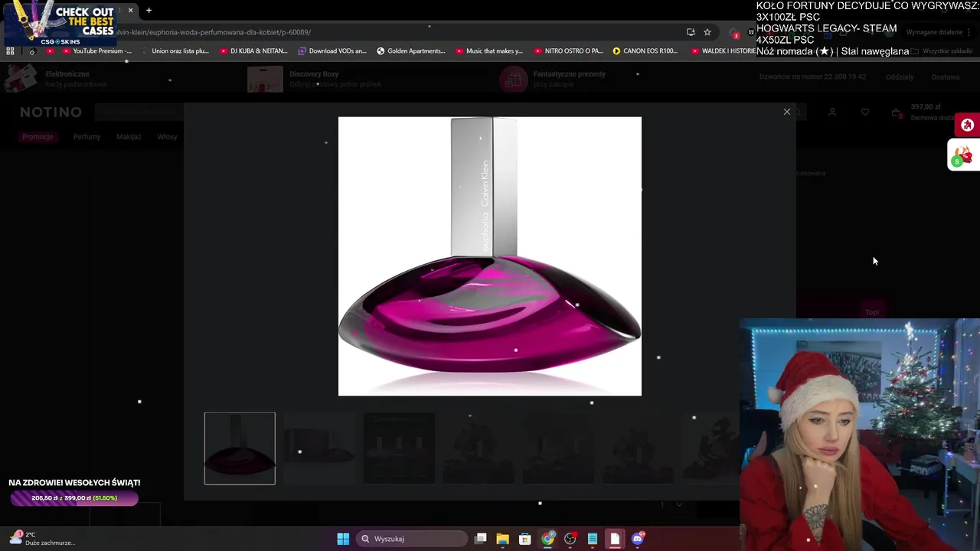This screenshot has width=980, height=551.
Task: Open DJ KUBA & NEITAN bookmark
Action: 254,51
